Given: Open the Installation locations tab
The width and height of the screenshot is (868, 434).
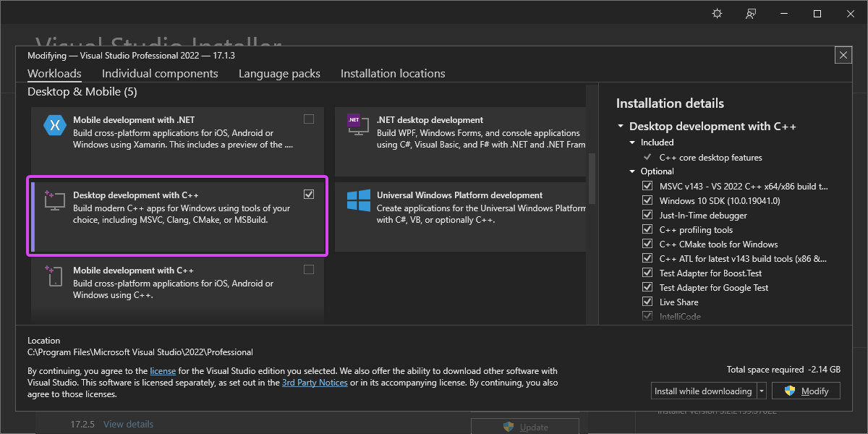Looking at the screenshot, I should coord(393,74).
